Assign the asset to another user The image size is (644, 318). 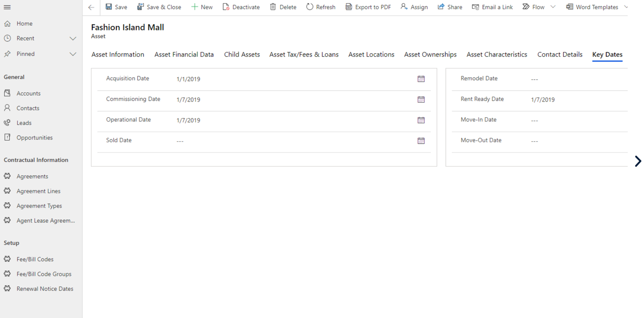point(414,7)
